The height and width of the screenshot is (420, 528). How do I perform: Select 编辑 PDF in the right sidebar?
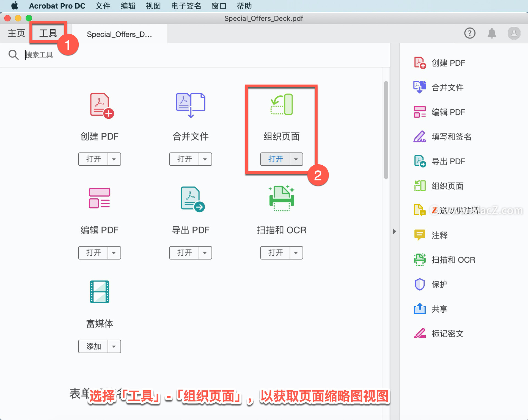point(439,112)
